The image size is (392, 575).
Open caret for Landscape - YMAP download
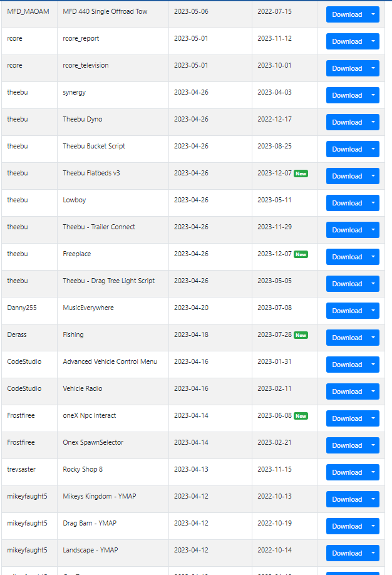[373, 553]
